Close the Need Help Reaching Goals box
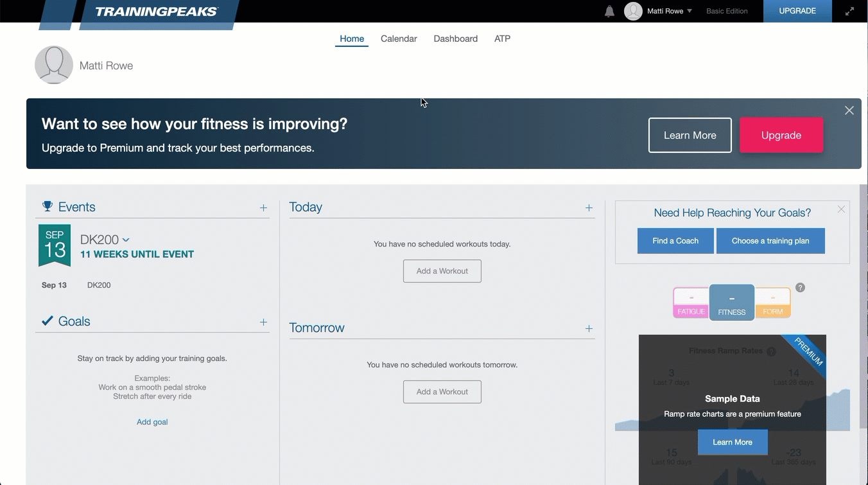This screenshot has width=868, height=485. (841, 209)
